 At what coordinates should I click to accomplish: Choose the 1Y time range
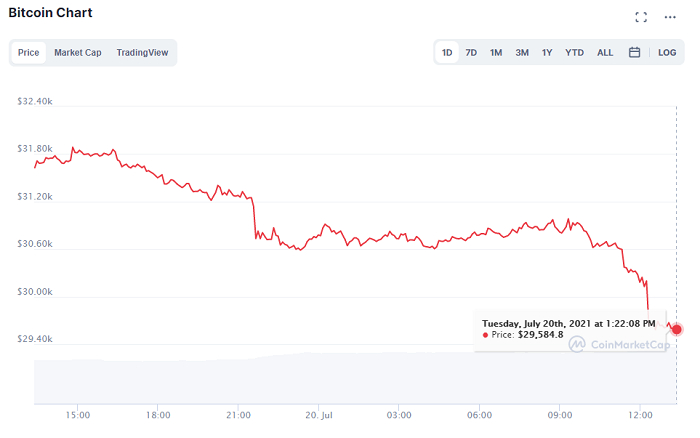coord(547,52)
